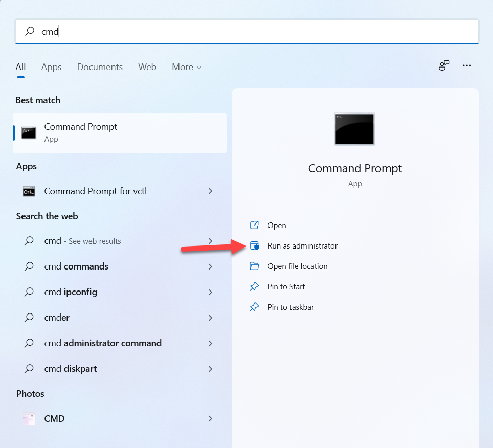The width and height of the screenshot is (493, 448).
Task: Select Command Prompt for vctl app icon
Action: pyautogui.click(x=29, y=191)
